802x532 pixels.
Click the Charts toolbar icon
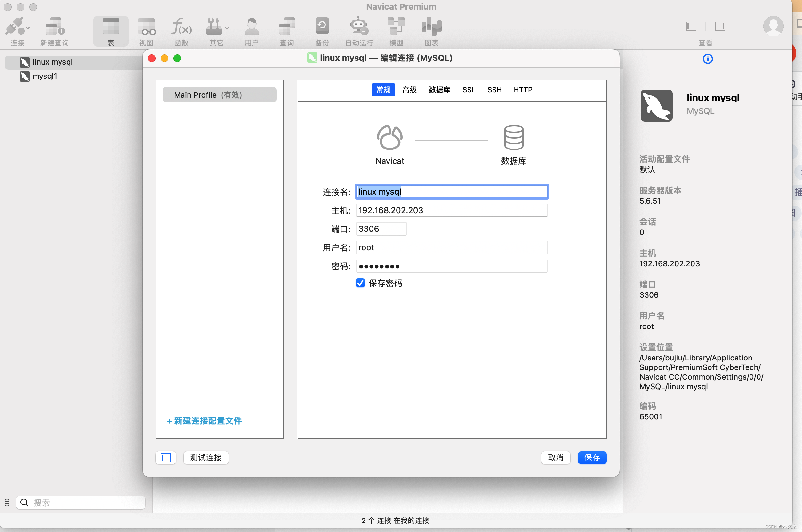[x=431, y=26]
